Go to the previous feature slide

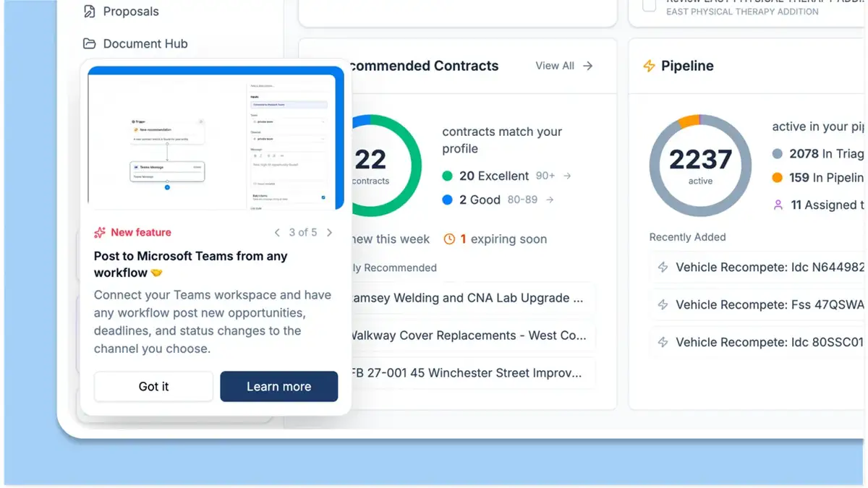277,233
